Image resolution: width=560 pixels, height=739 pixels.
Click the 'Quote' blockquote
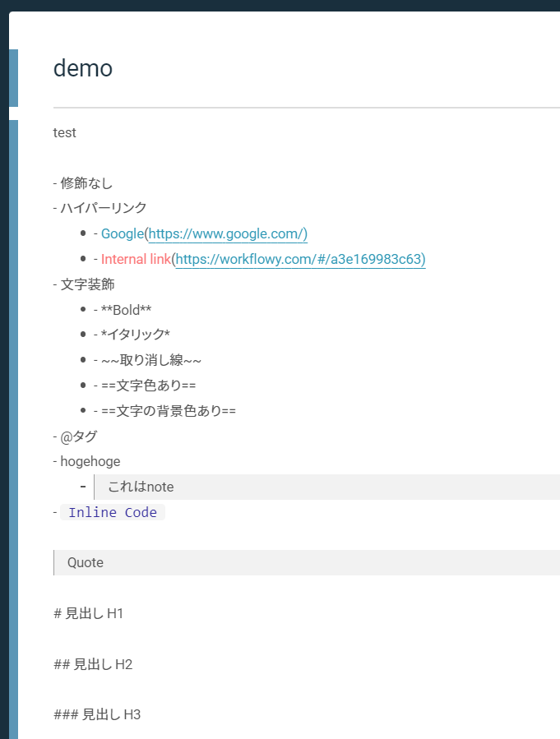tap(307, 563)
